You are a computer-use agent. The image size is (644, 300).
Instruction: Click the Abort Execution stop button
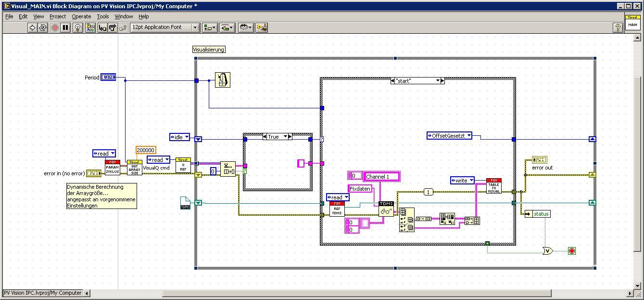[55, 27]
